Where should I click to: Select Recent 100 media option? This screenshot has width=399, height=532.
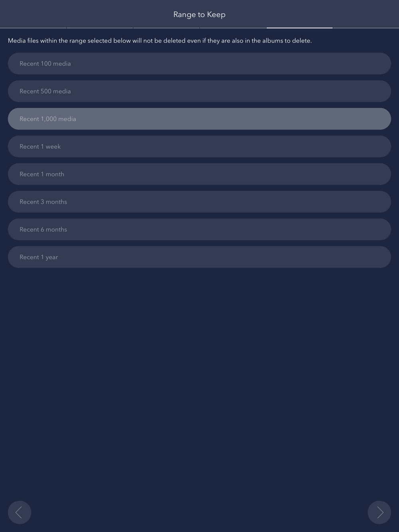(x=199, y=63)
